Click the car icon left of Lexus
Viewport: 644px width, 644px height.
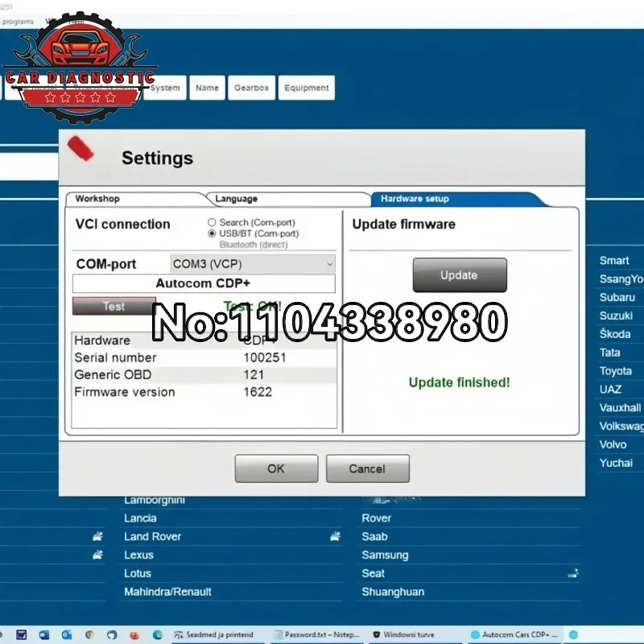coord(97,555)
